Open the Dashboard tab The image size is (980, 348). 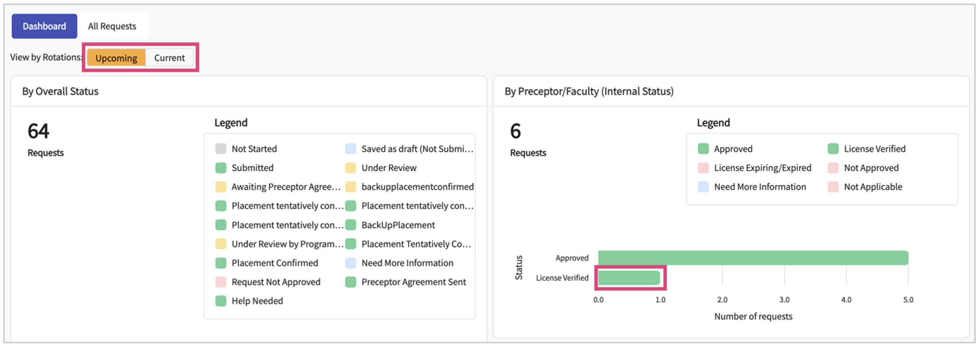(44, 26)
